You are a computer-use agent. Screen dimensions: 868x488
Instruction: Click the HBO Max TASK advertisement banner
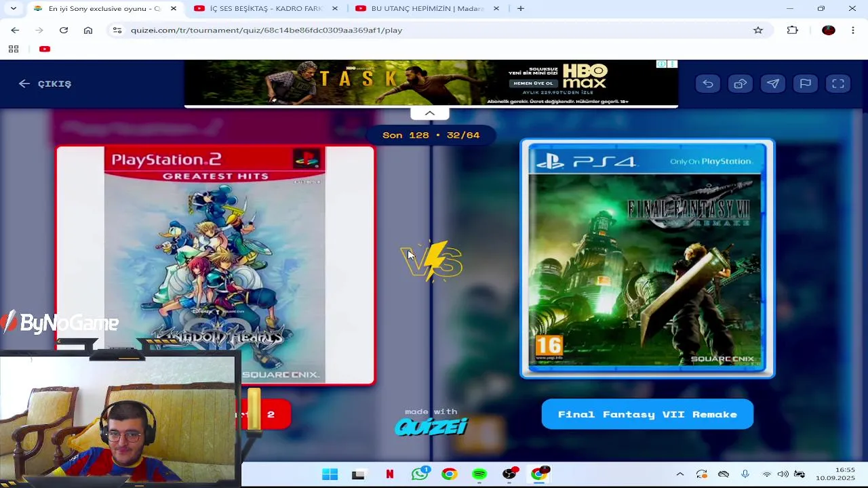(x=431, y=83)
